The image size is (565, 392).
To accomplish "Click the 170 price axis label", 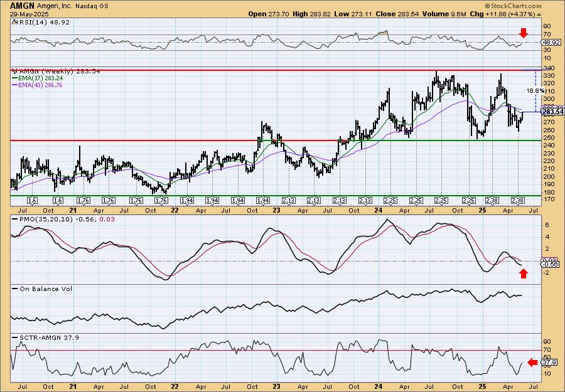I will pos(549,199).
